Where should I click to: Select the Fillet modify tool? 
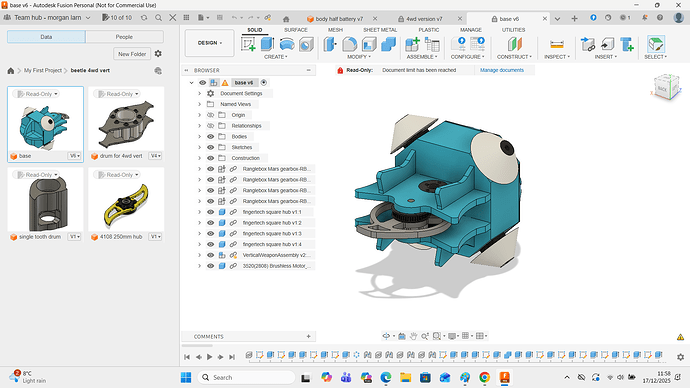(349, 44)
